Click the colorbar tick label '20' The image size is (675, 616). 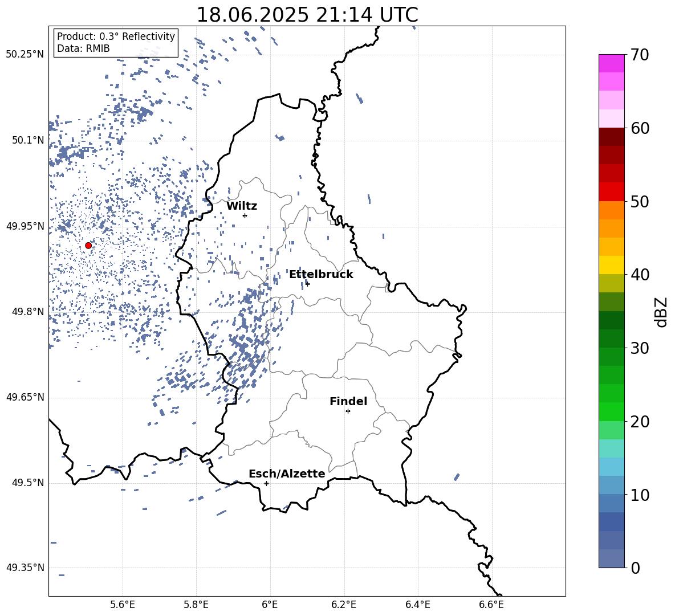(640, 421)
